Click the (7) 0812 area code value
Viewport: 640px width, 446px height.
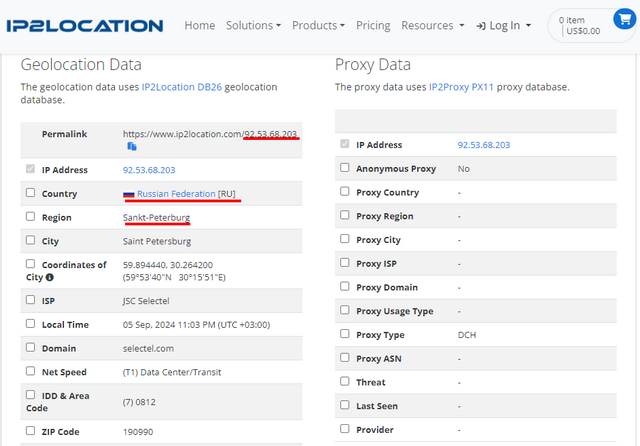(139, 402)
